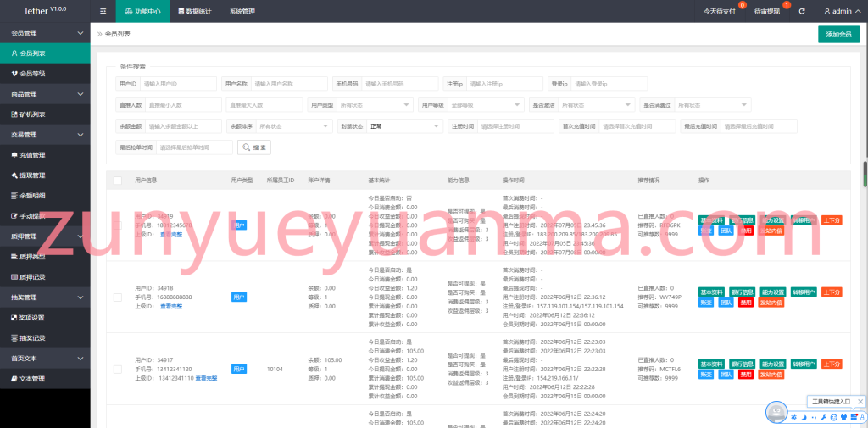Collapse the 首页文本 sidebar group

tap(45, 359)
